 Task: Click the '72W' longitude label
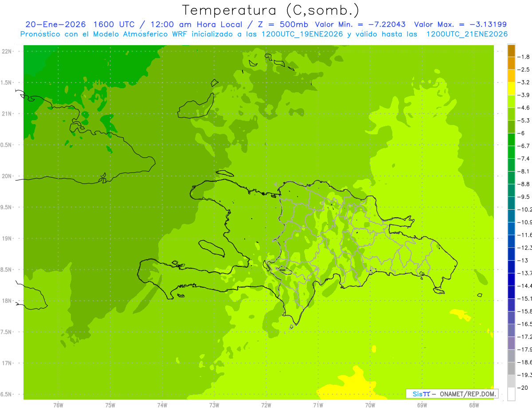tap(266, 405)
